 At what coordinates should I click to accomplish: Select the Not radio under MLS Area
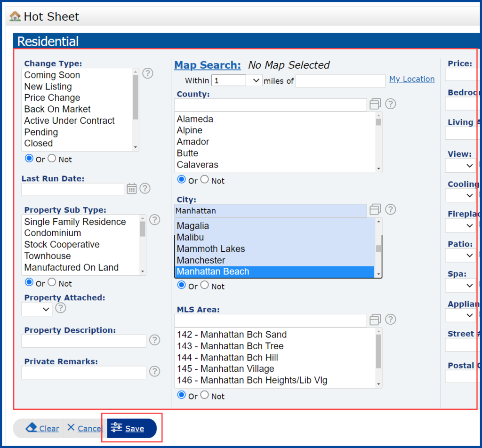click(x=204, y=395)
